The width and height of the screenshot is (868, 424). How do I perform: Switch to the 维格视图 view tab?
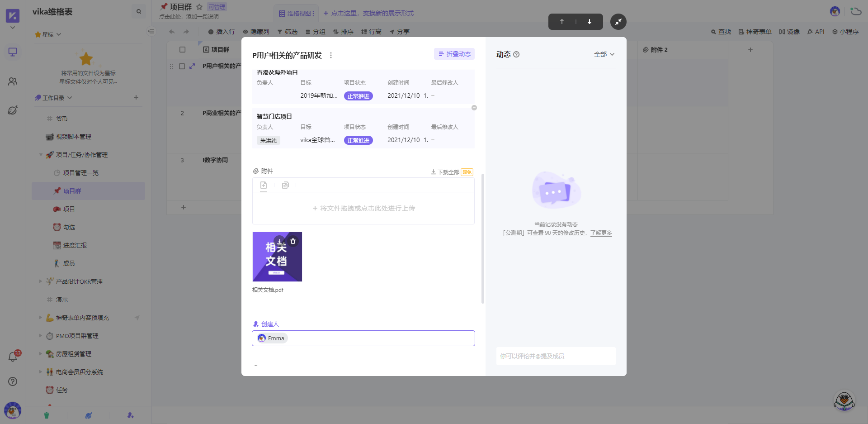pyautogui.click(x=297, y=14)
